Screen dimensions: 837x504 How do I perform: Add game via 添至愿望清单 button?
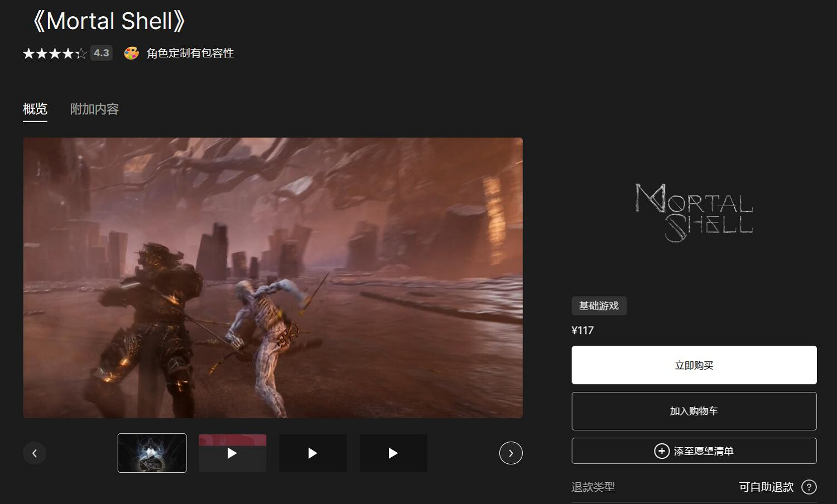click(x=694, y=450)
